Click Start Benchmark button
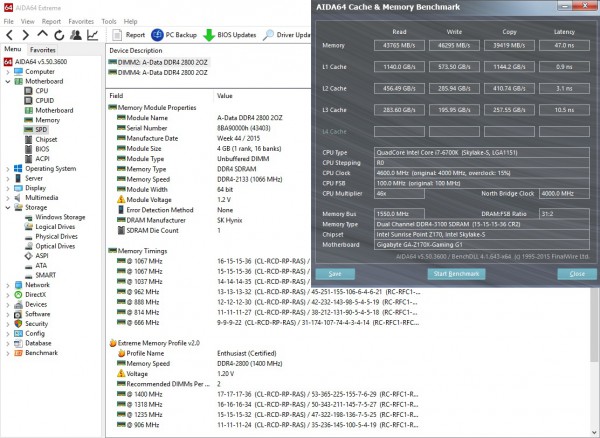 (456, 274)
